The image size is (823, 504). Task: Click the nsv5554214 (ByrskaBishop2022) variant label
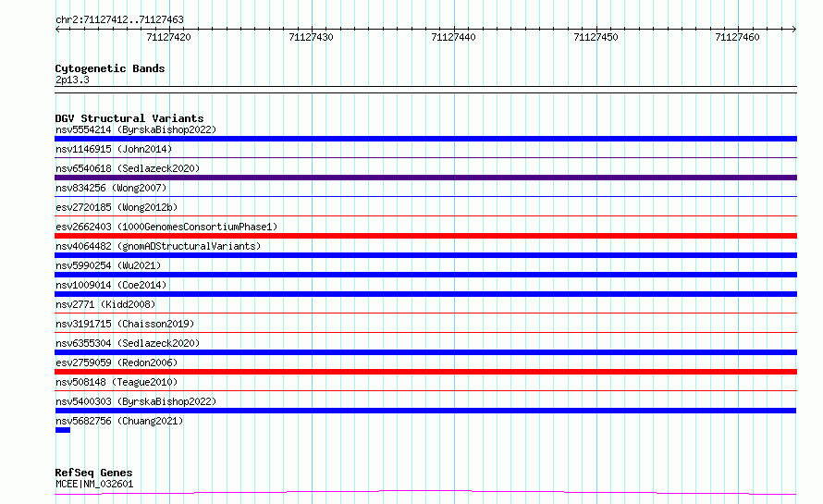click(x=136, y=129)
